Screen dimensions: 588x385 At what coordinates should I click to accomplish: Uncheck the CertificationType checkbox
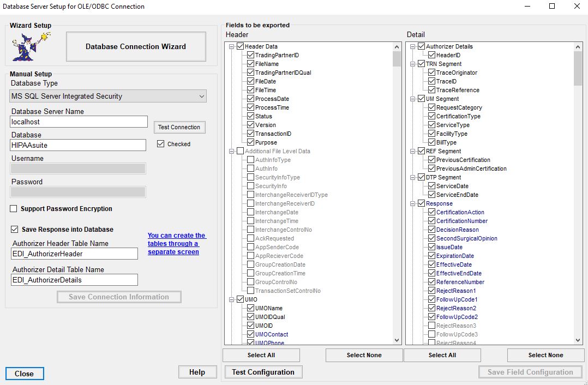pos(431,116)
